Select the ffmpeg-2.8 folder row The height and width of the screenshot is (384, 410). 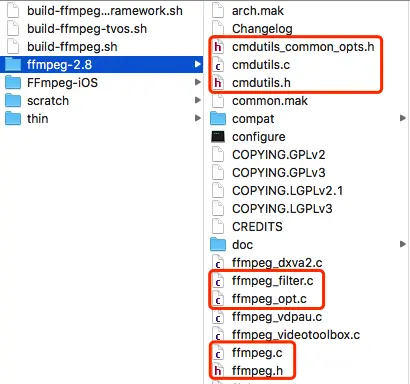pos(102,65)
